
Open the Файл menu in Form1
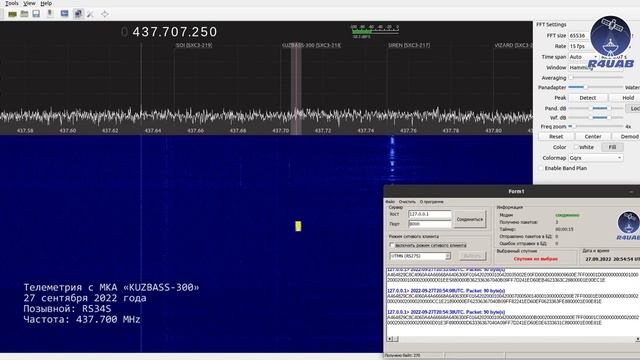point(390,202)
